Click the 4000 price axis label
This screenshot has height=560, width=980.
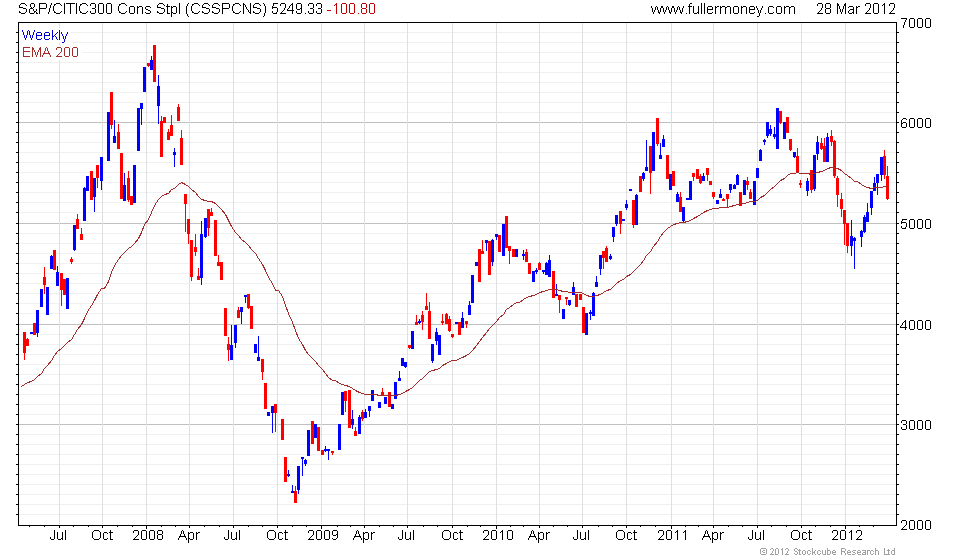[x=916, y=324]
